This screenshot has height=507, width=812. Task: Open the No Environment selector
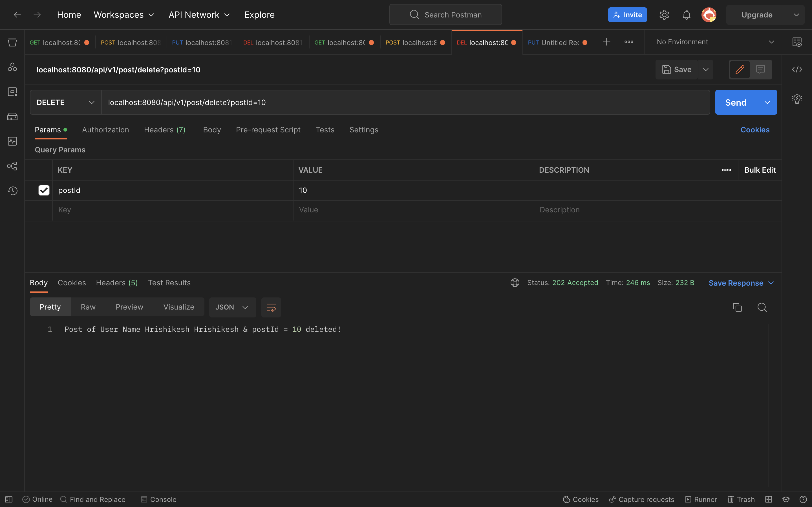(715, 42)
